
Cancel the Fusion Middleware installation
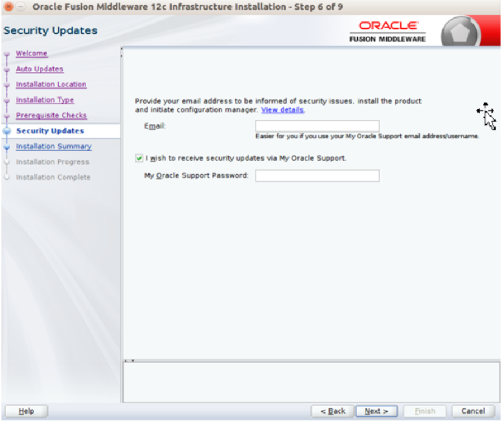tap(473, 411)
